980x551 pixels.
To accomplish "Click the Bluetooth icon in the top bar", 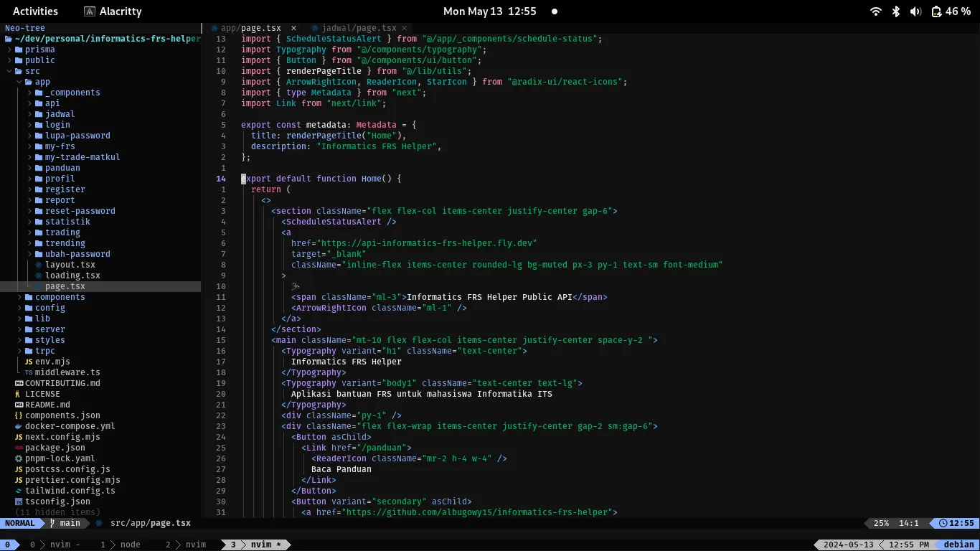I will [895, 11].
